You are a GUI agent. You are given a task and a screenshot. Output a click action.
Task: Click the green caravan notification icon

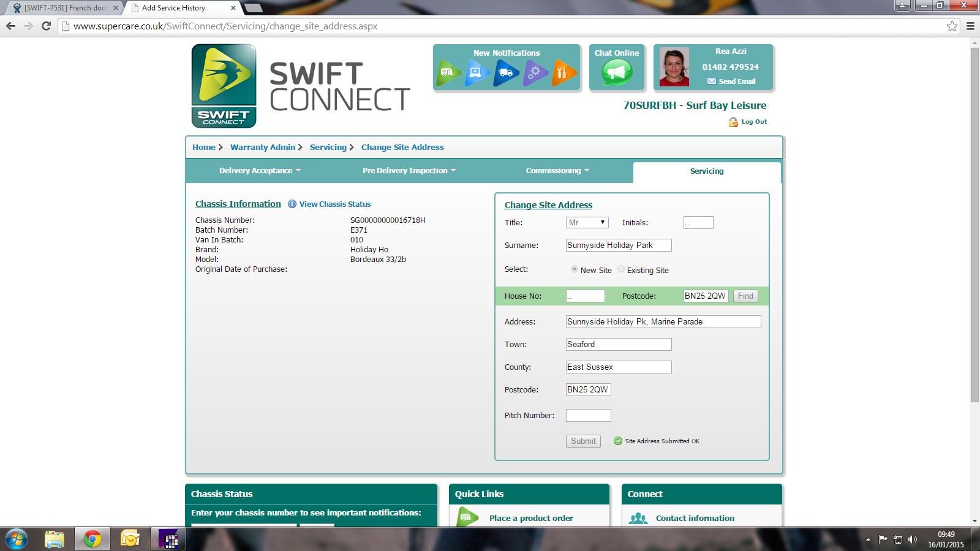click(448, 73)
